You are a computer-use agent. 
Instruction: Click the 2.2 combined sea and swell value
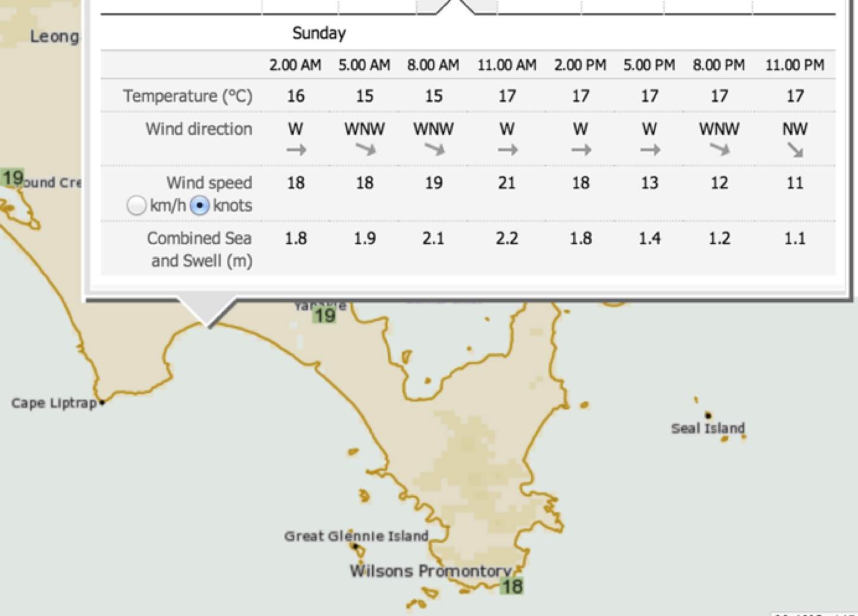point(507,239)
